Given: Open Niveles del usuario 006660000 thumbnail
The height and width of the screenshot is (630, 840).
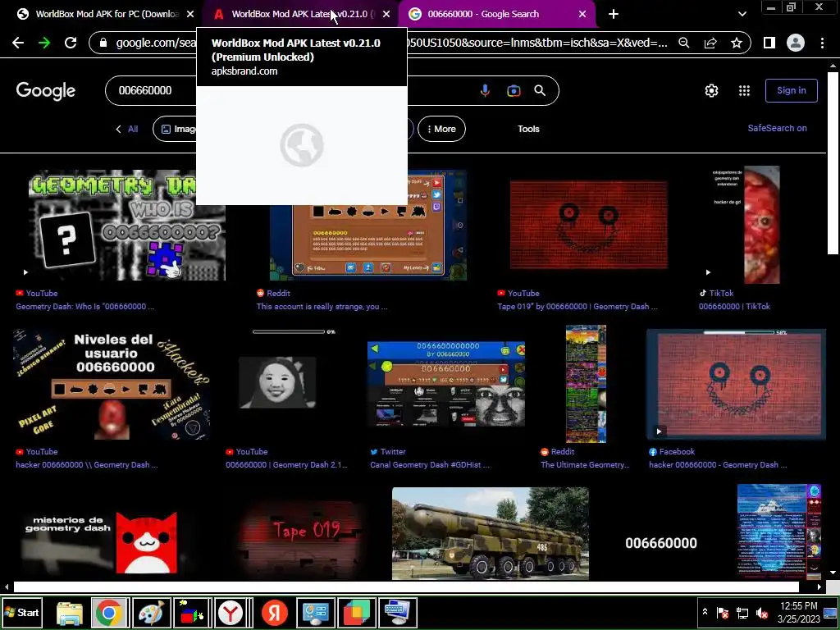Looking at the screenshot, I should click(112, 384).
